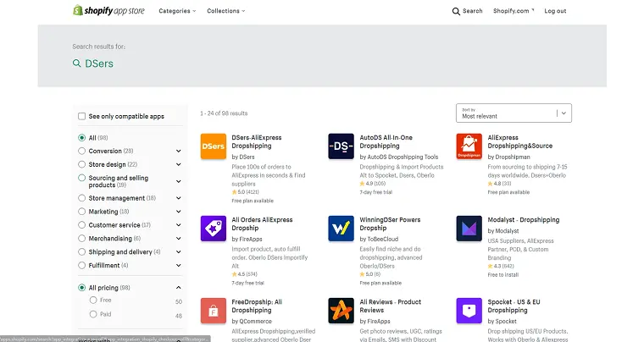
Task: Check the See only compatible apps box
Action: tap(81, 117)
